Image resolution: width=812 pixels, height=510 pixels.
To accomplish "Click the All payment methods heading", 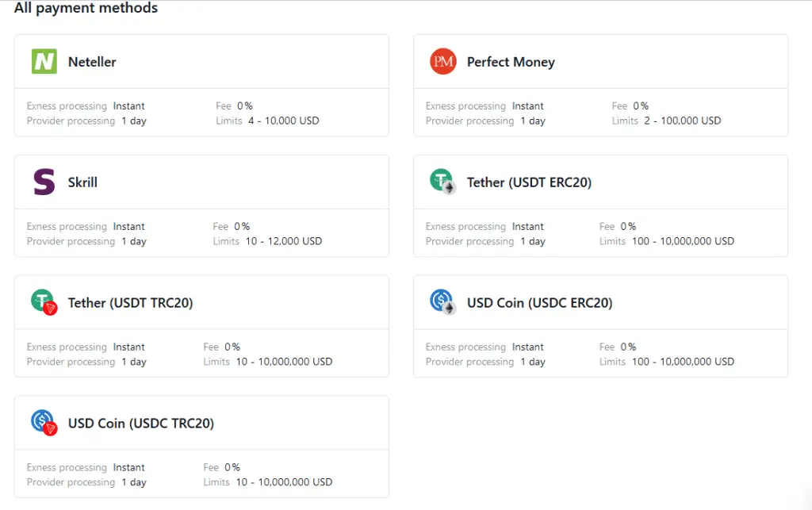I will (86, 9).
